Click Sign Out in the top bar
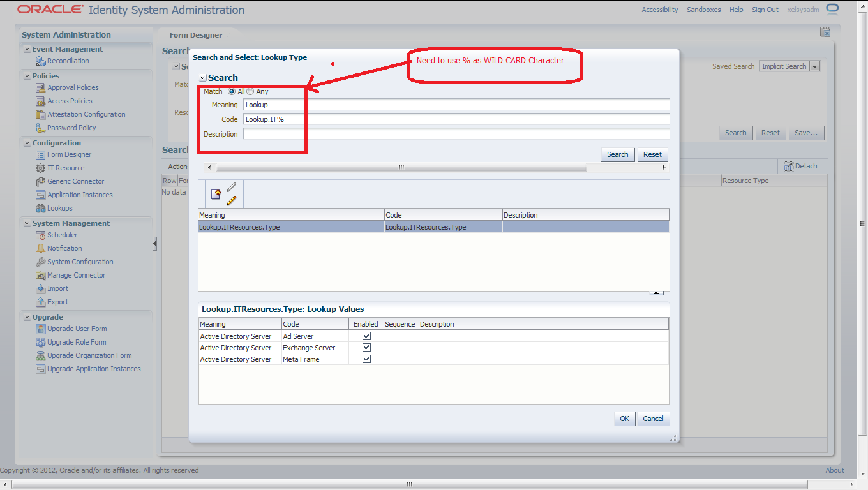This screenshot has width=868, height=490. tap(765, 10)
